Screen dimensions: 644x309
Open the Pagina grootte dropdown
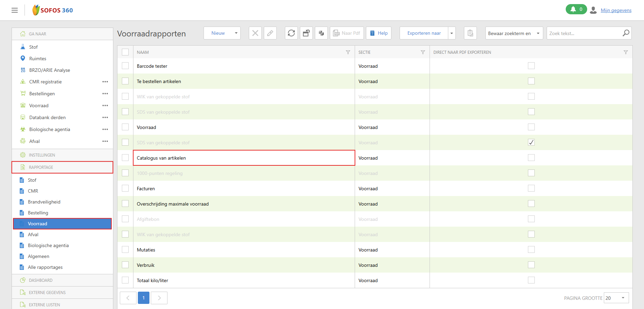tap(616, 298)
